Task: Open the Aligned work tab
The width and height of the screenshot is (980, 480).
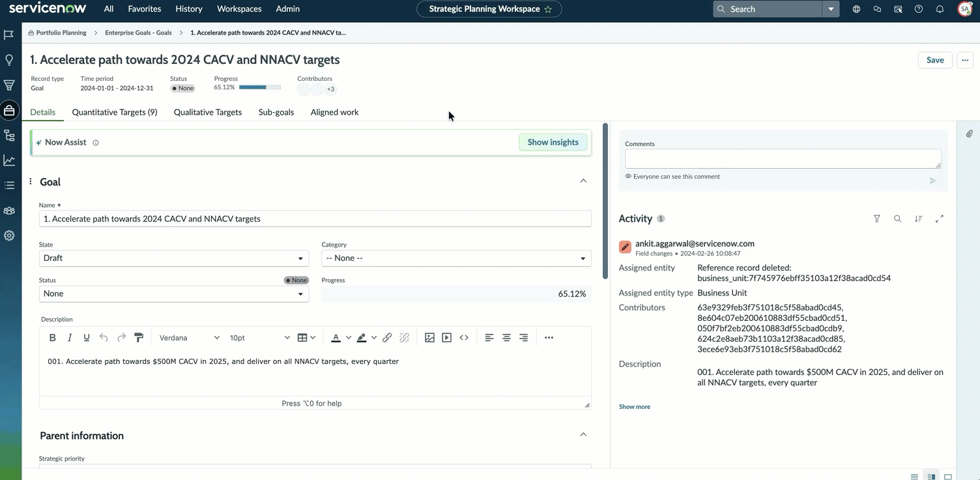Action: click(x=334, y=112)
